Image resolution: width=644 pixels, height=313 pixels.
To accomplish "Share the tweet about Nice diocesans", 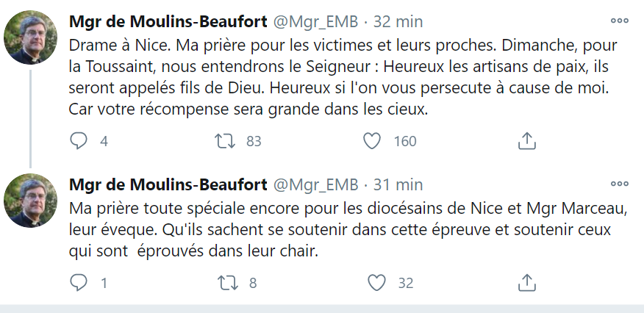I will (x=526, y=282).
